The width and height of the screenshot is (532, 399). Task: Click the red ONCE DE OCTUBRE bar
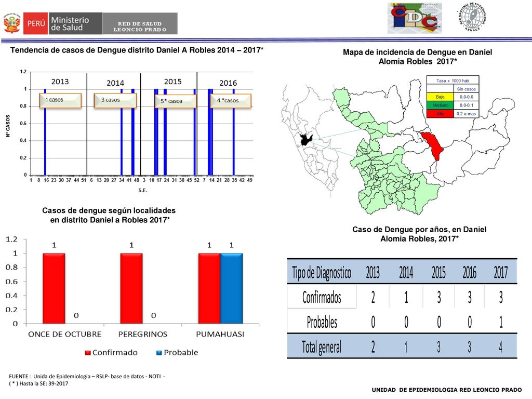point(54,288)
